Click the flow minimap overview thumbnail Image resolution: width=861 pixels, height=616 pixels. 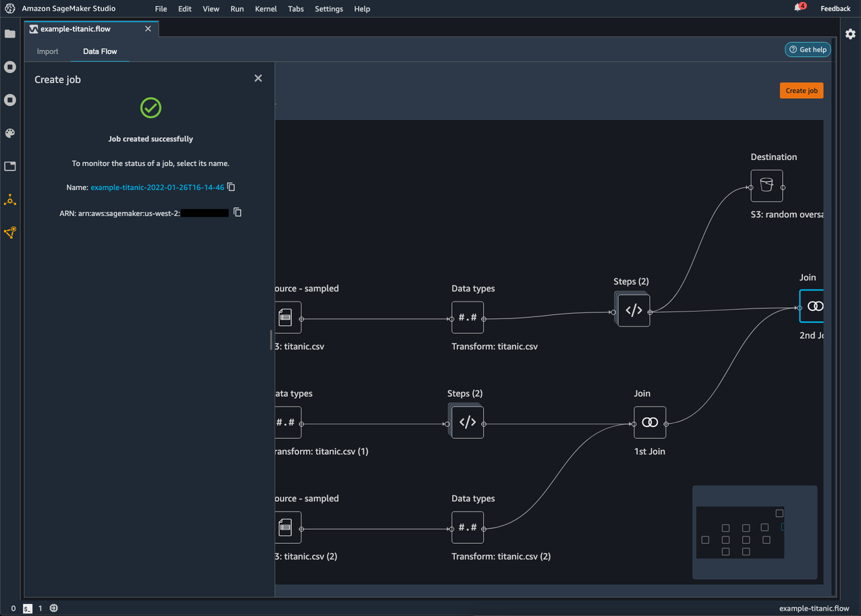pos(740,532)
